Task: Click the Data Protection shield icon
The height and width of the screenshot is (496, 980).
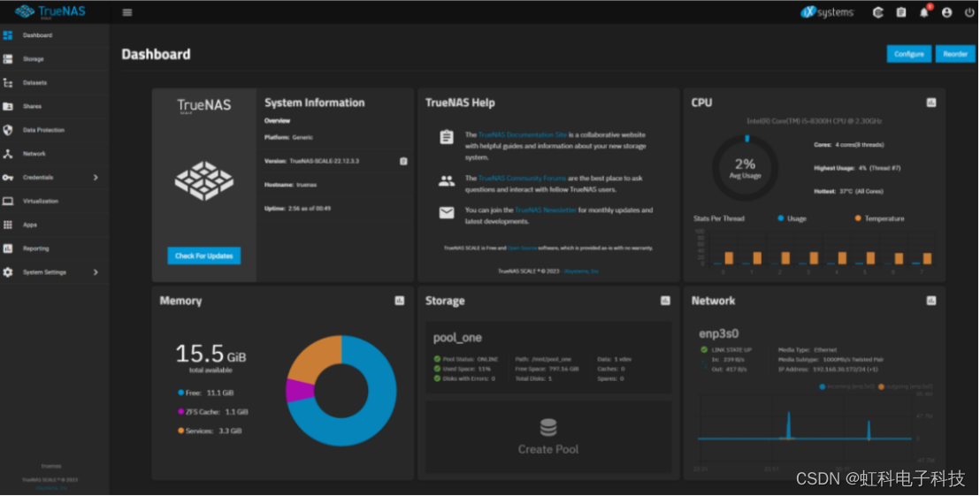Action: (x=7, y=130)
